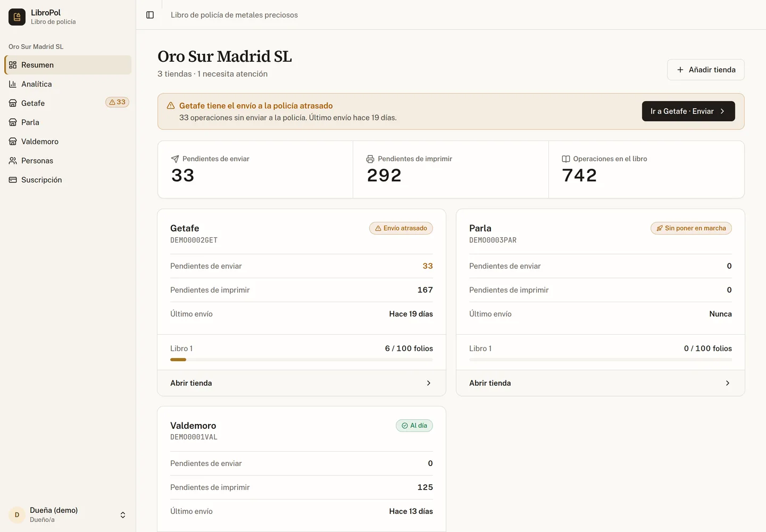Click the Parla store icon in sidebar

[13, 122]
